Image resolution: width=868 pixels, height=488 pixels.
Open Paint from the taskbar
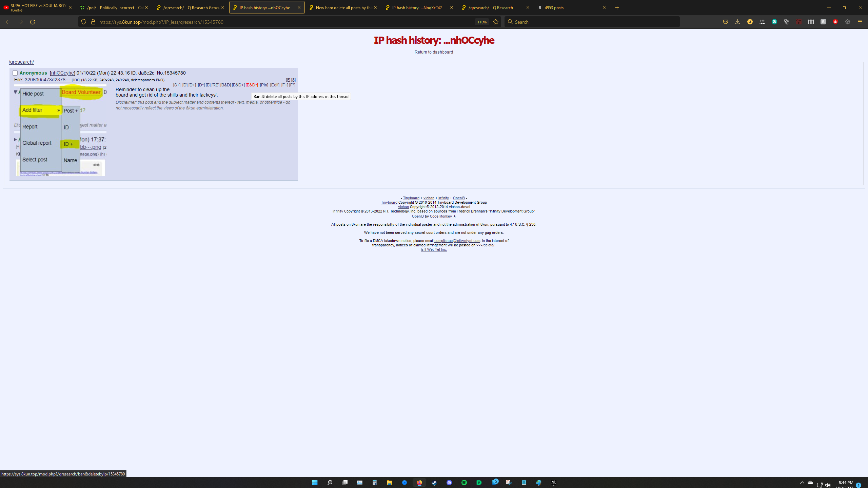[538, 483]
